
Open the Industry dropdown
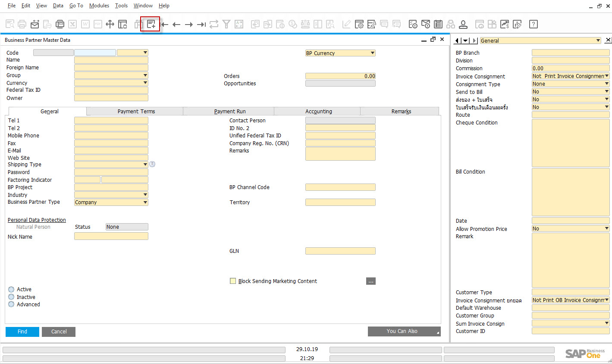111,195
